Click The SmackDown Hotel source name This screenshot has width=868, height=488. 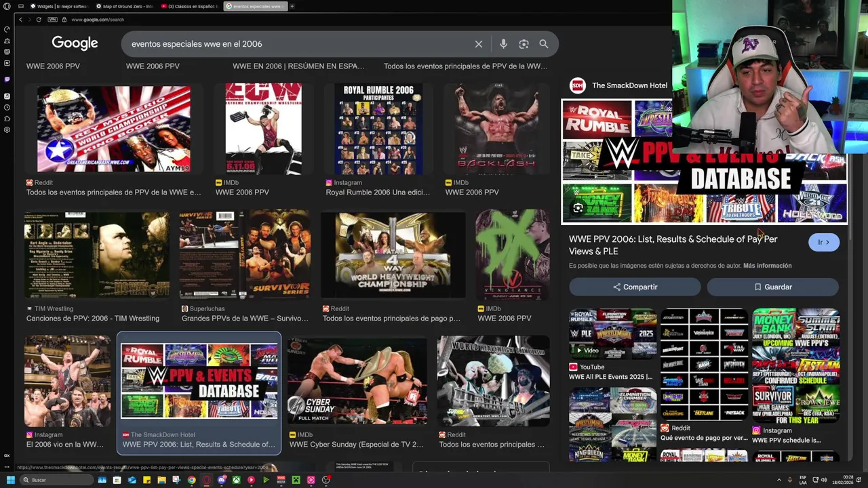point(629,85)
